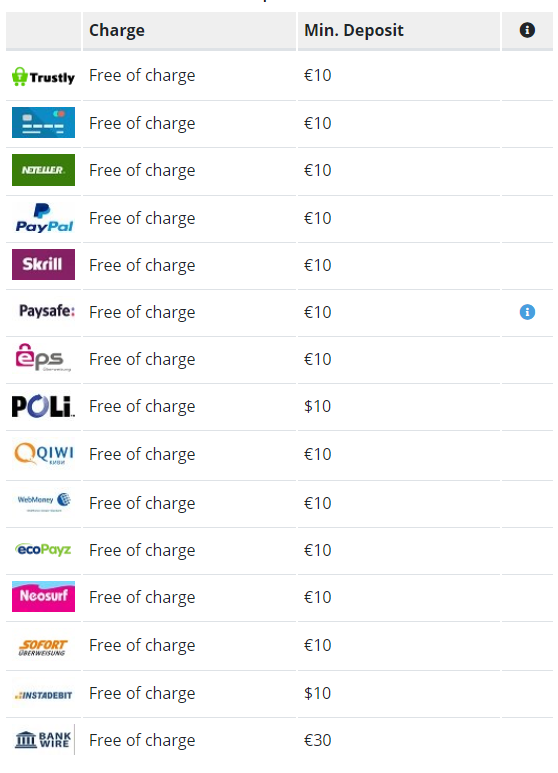This screenshot has height=773, width=558.
Task: Select the Sofort Überweisung logo
Action: (x=43, y=647)
